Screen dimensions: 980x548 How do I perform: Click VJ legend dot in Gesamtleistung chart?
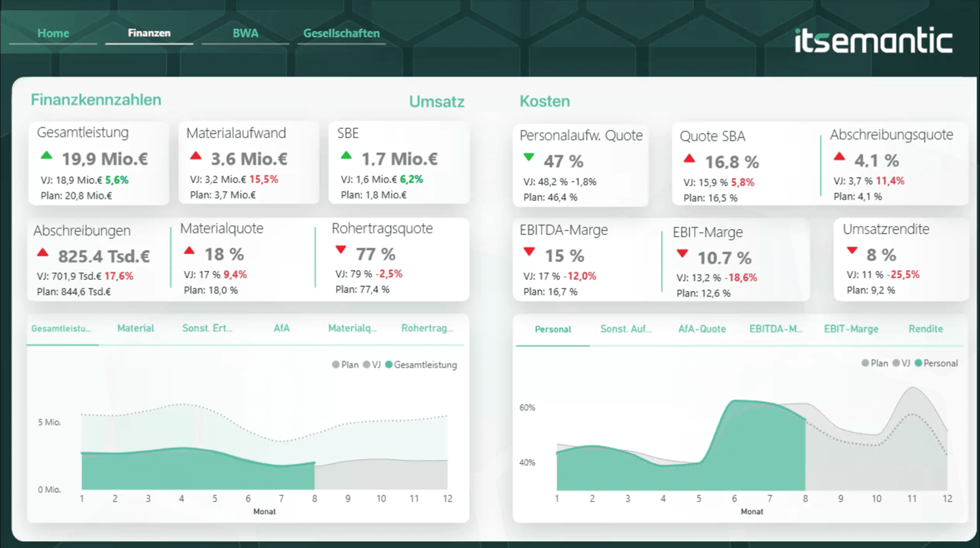pyautogui.click(x=367, y=365)
